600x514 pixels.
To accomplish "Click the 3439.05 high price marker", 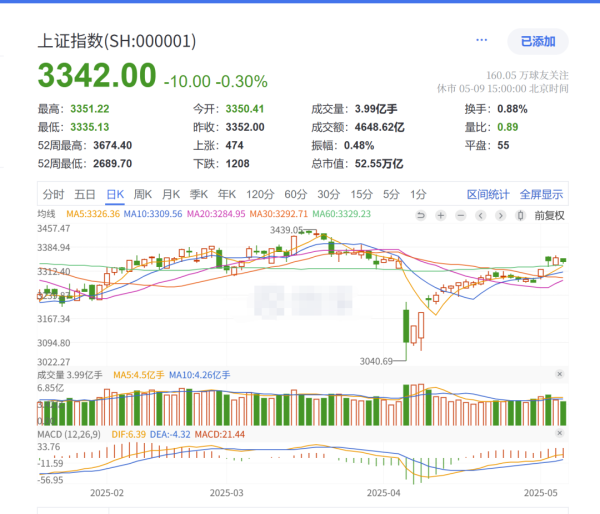I will click(287, 230).
